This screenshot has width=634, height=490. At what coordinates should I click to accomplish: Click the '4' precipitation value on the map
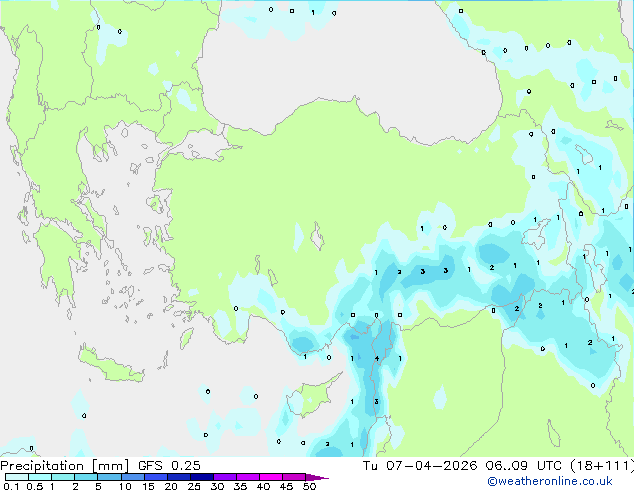point(377,358)
